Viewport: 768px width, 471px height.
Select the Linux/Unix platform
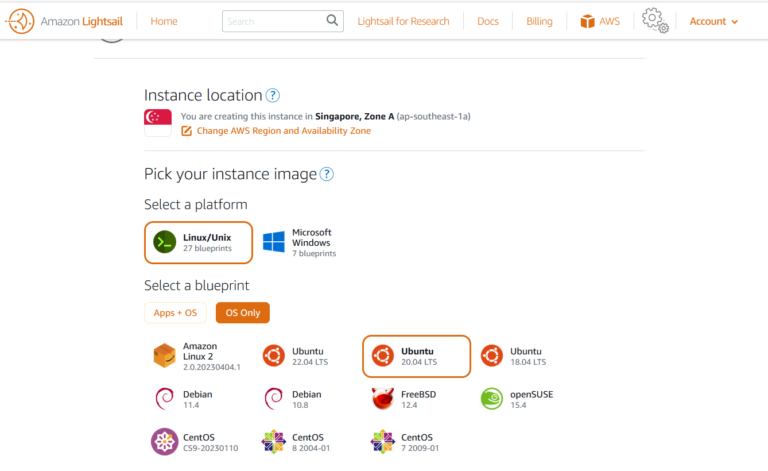pyautogui.click(x=198, y=242)
